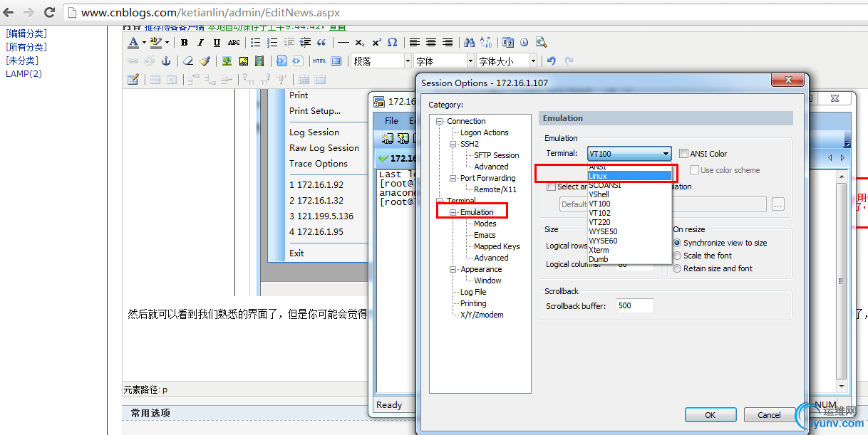Open the Terminal type dropdown
This screenshot has height=435, width=868.
(629, 154)
